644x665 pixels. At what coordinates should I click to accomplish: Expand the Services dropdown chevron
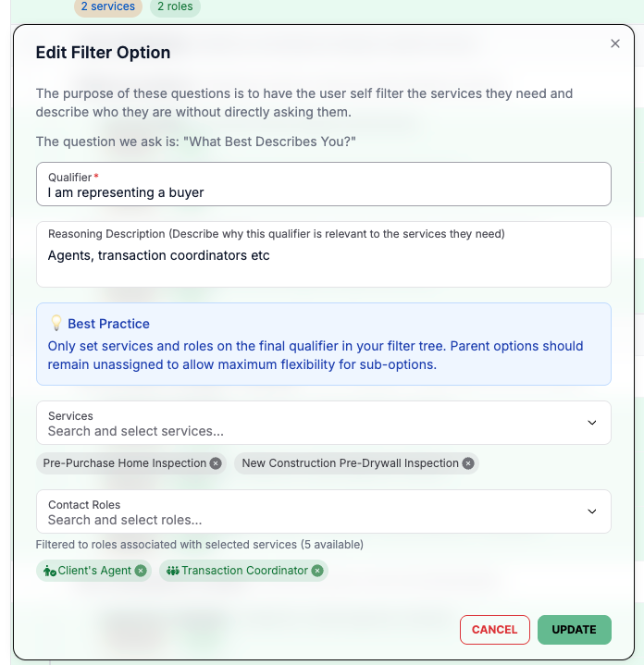coord(592,423)
